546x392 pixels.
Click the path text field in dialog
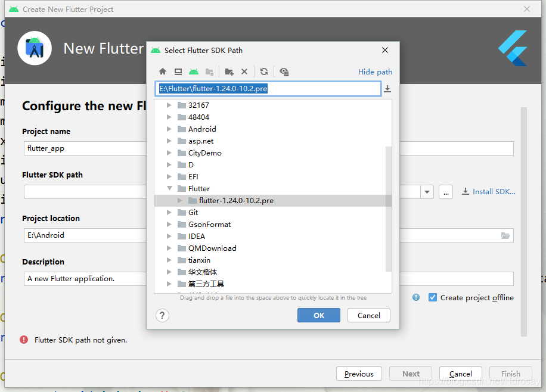tap(268, 88)
